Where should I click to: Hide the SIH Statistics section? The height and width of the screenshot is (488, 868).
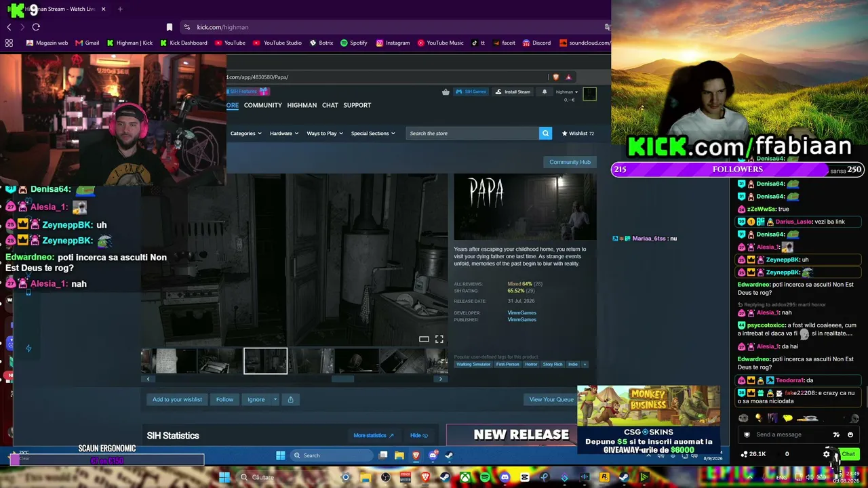point(419,436)
